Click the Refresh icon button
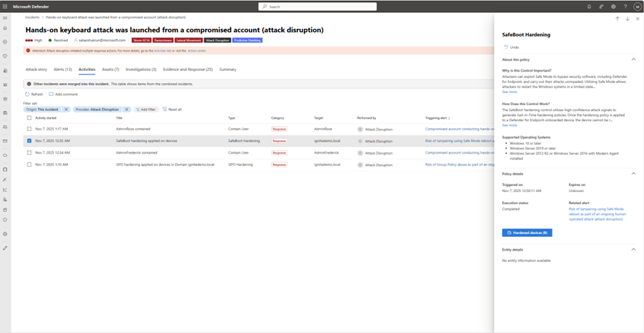This screenshot has height=333, width=644. (x=27, y=94)
